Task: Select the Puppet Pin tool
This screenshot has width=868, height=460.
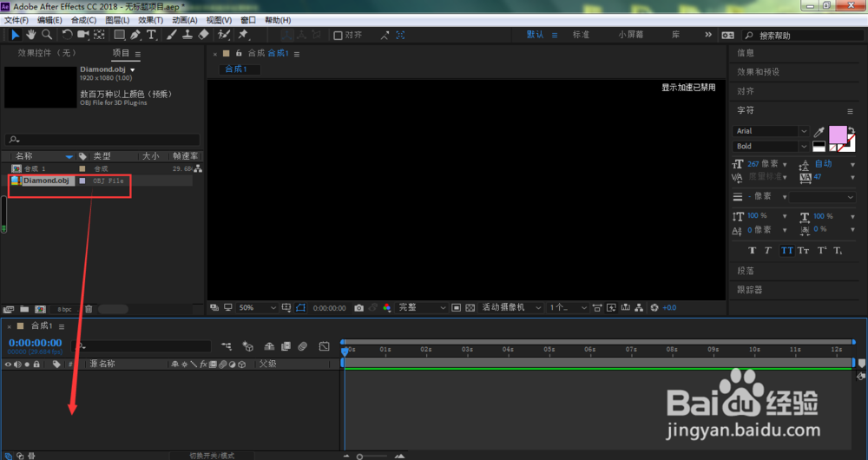Action: (243, 35)
